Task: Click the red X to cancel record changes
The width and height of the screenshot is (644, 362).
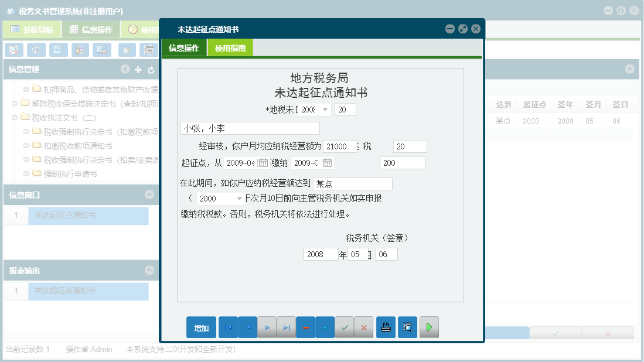Action: (x=364, y=327)
